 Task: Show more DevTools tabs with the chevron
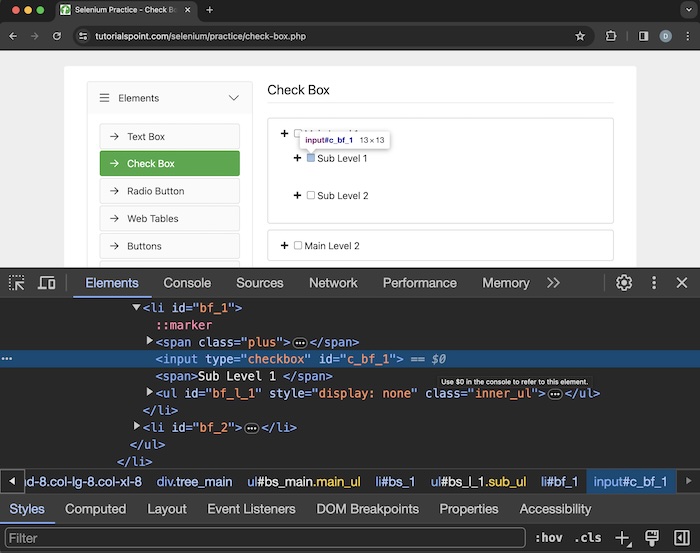553,283
